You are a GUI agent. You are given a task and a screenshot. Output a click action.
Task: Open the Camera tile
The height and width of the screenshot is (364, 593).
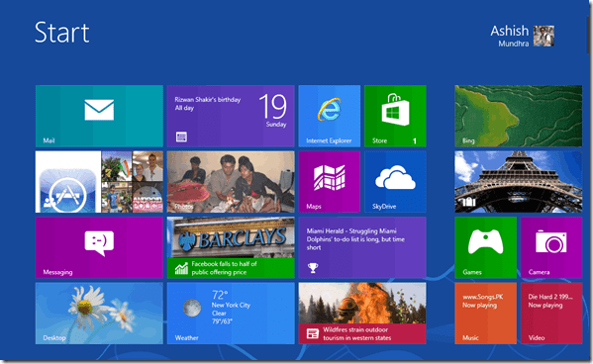(x=551, y=247)
